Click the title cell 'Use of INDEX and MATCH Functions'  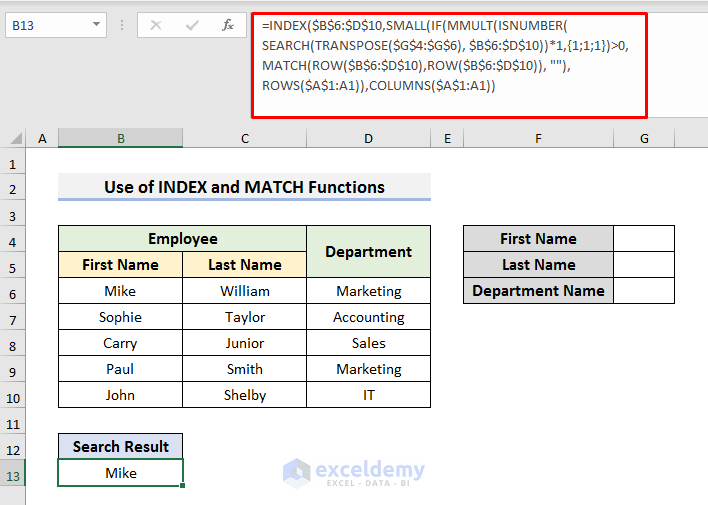click(x=244, y=187)
